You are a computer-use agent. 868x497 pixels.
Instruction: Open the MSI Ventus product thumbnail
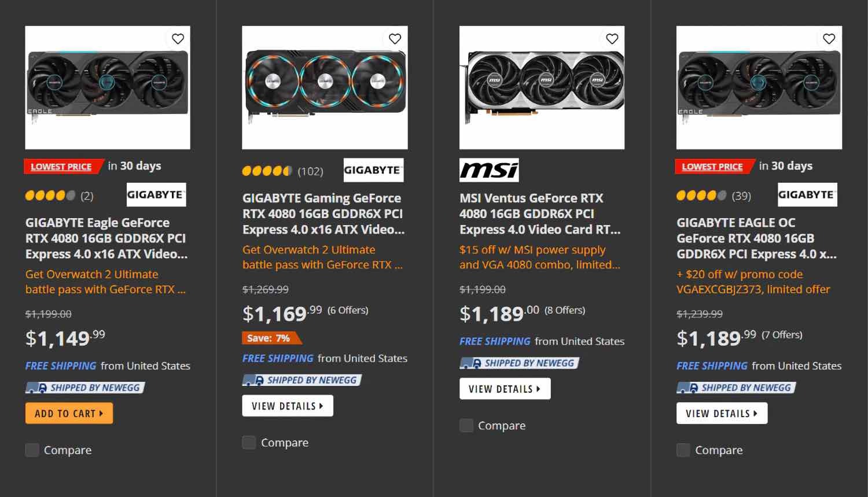[x=542, y=87]
